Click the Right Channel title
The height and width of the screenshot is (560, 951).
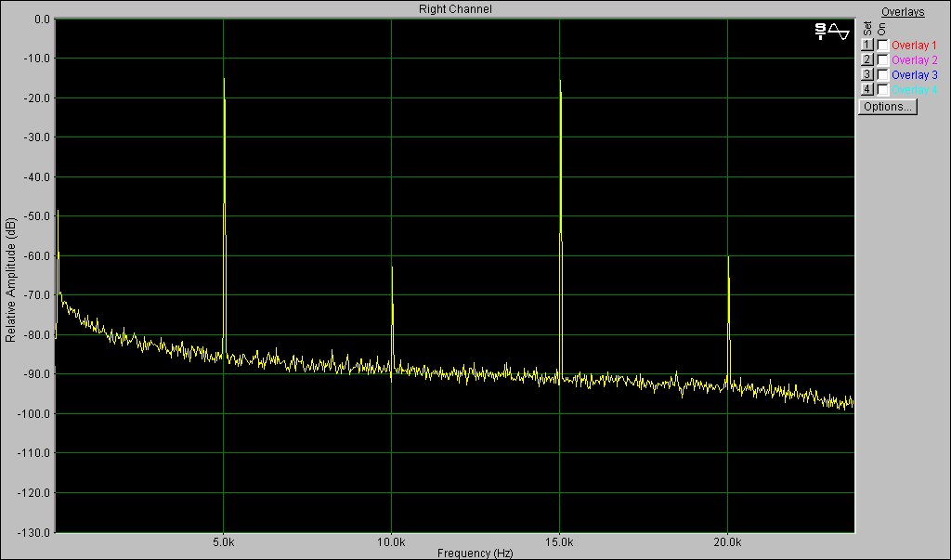click(x=455, y=9)
